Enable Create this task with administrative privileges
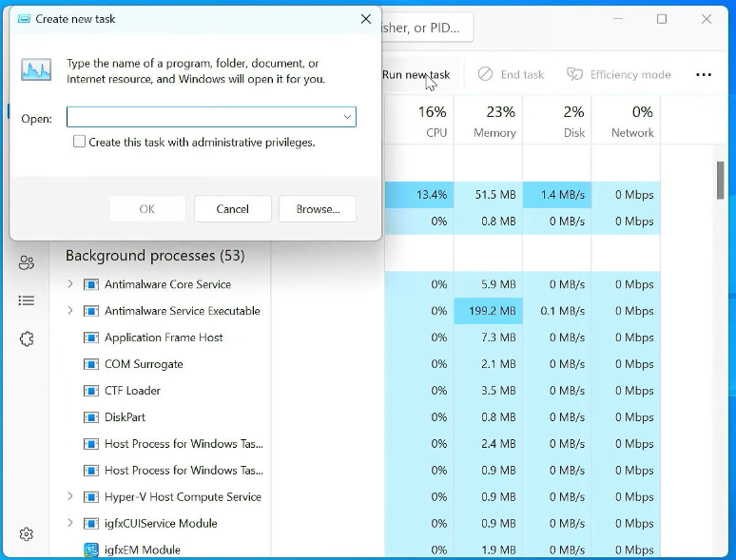 pyautogui.click(x=79, y=142)
